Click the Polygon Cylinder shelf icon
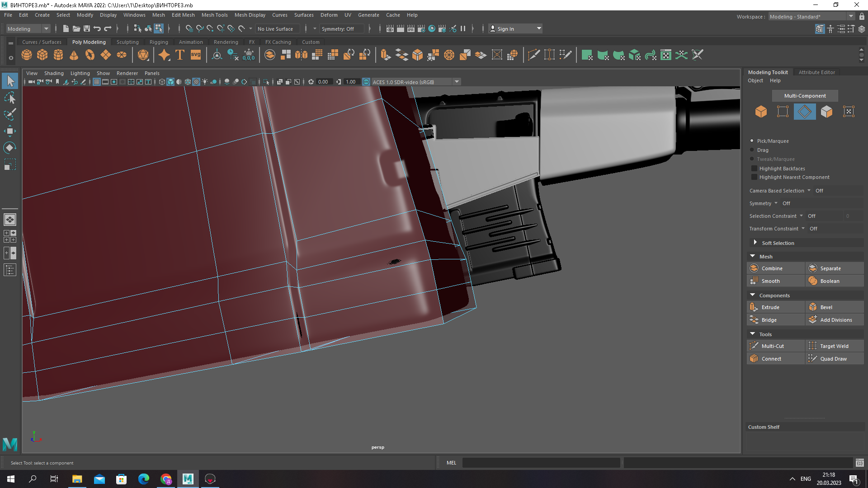Screen dimensions: 868x488 58,55
